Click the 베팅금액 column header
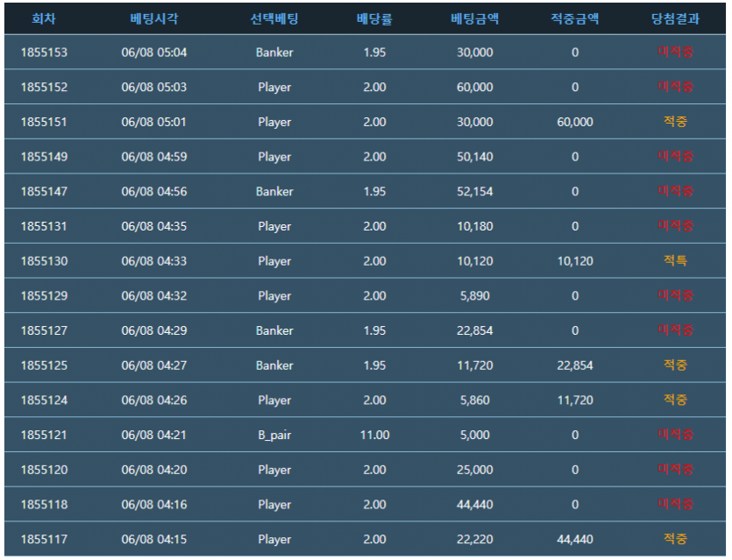Viewport: 732px width, 560px height. click(x=475, y=18)
